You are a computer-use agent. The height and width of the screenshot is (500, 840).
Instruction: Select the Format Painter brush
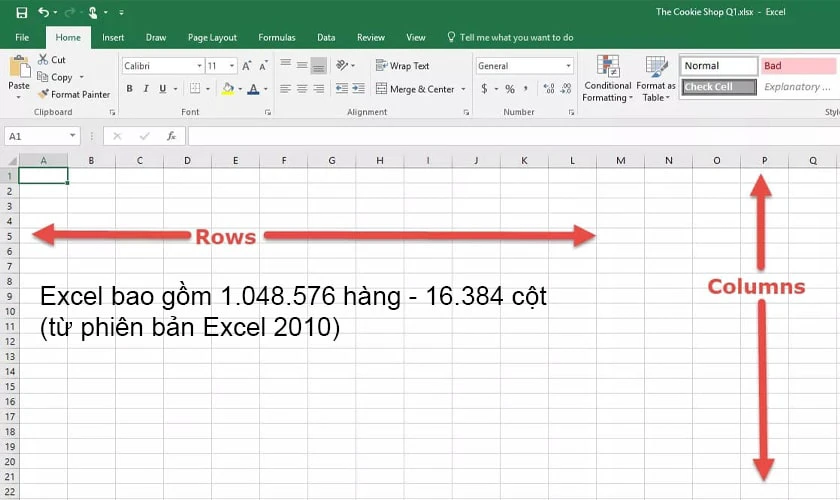point(43,94)
